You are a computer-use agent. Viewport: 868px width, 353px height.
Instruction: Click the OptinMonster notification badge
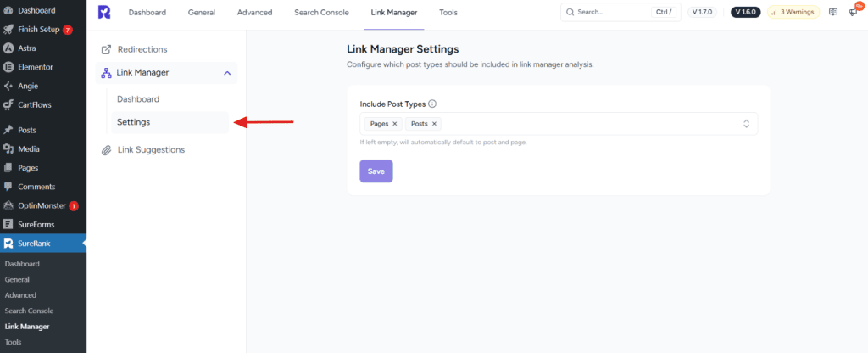[73, 206]
